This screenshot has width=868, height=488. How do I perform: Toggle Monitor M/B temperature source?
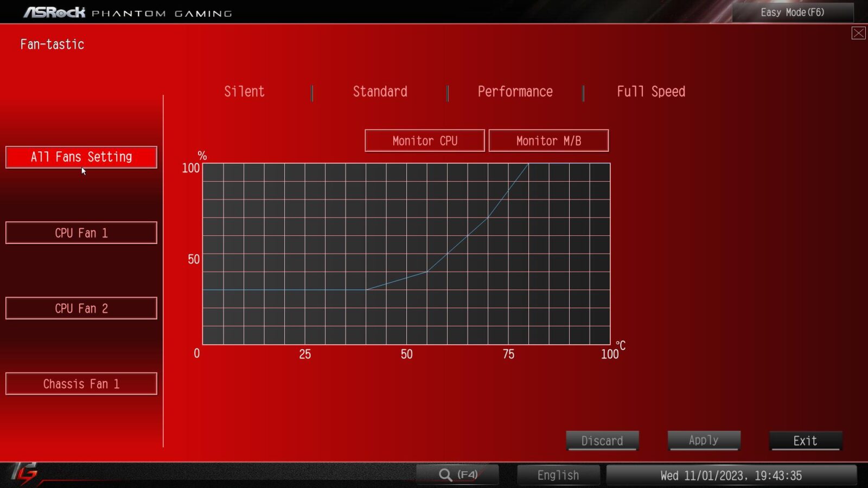click(x=548, y=141)
